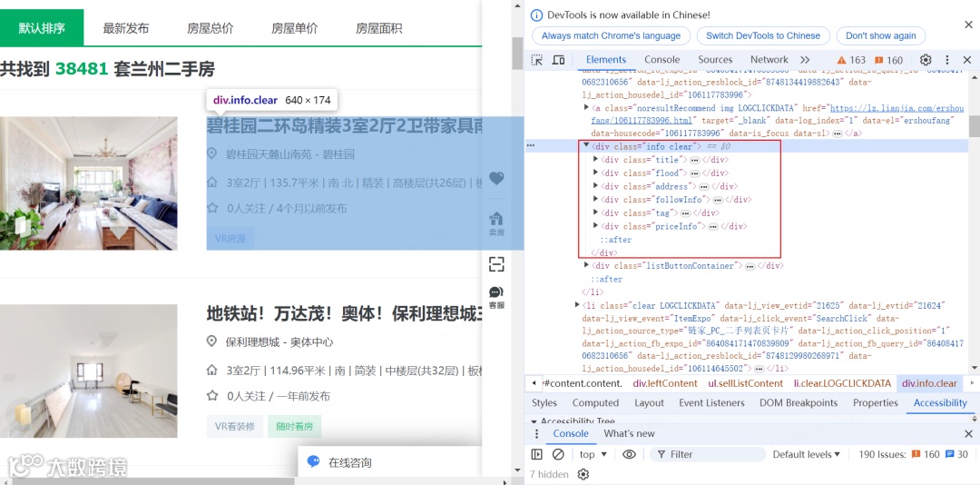
Task: Click the heart favorite icon in the sidebar
Action: tap(496, 178)
